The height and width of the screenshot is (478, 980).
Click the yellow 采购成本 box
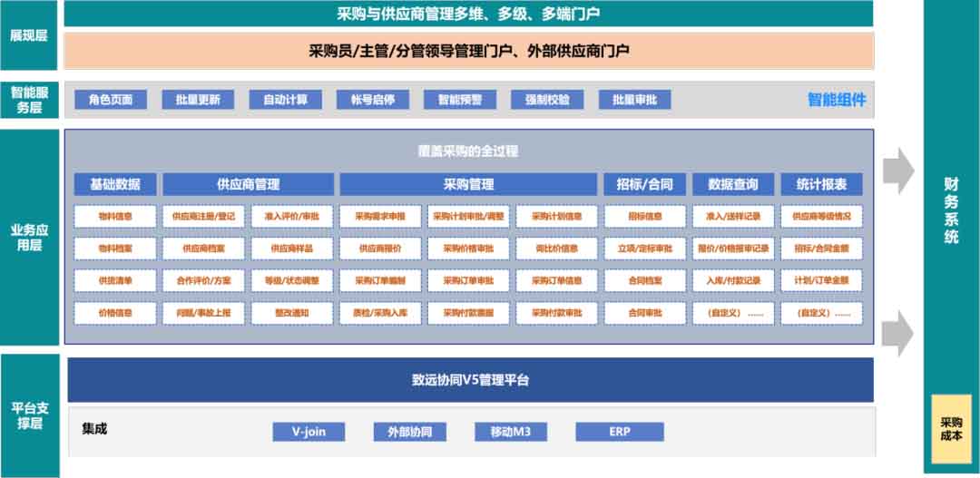tap(951, 429)
